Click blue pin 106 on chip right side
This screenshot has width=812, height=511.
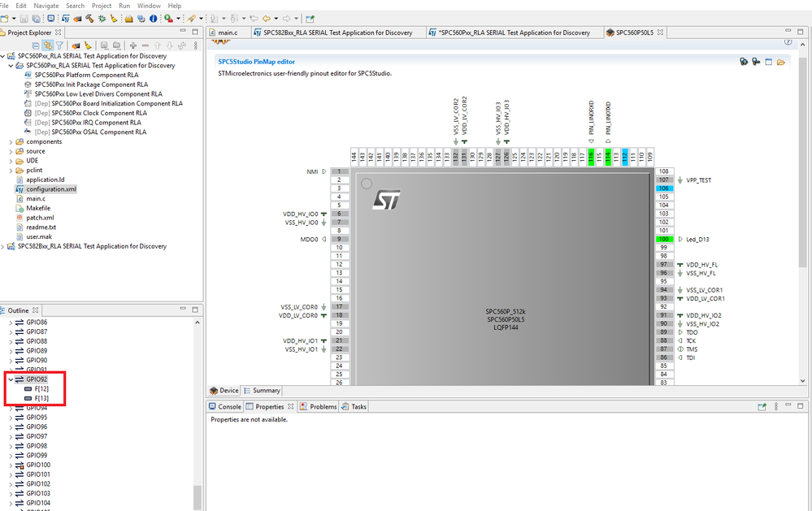tap(664, 188)
